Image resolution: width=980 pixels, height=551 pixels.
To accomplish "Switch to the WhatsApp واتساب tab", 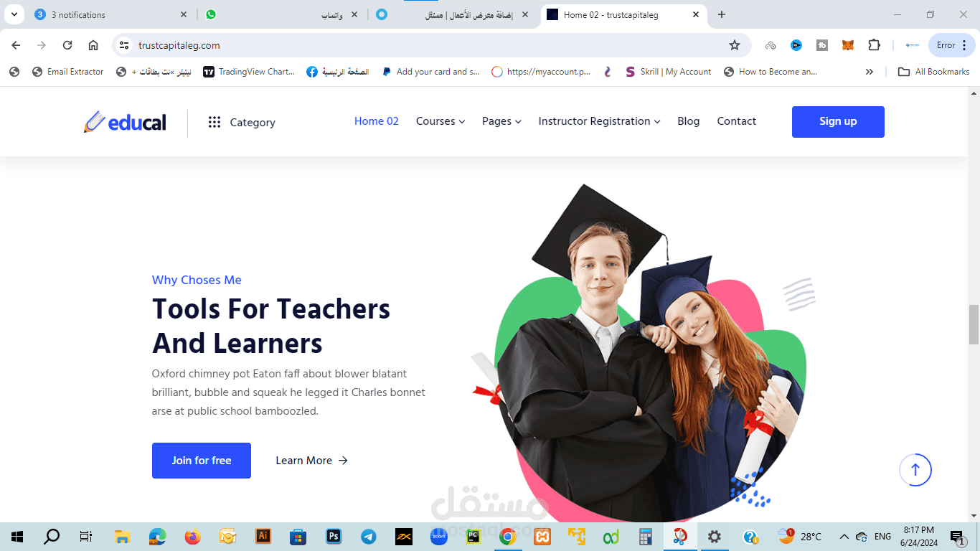I will (281, 14).
